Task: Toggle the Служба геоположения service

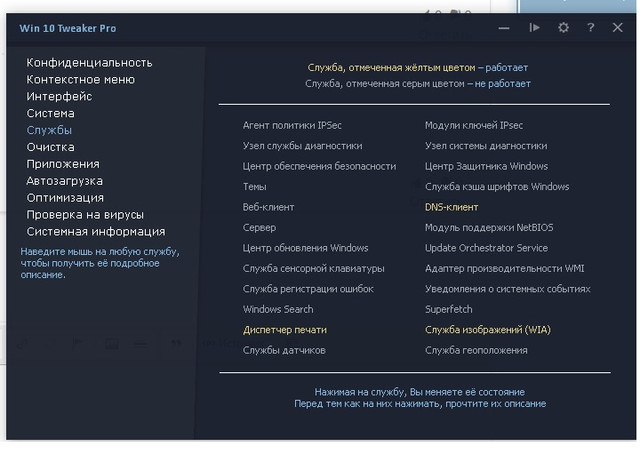Action: pyautogui.click(x=476, y=350)
